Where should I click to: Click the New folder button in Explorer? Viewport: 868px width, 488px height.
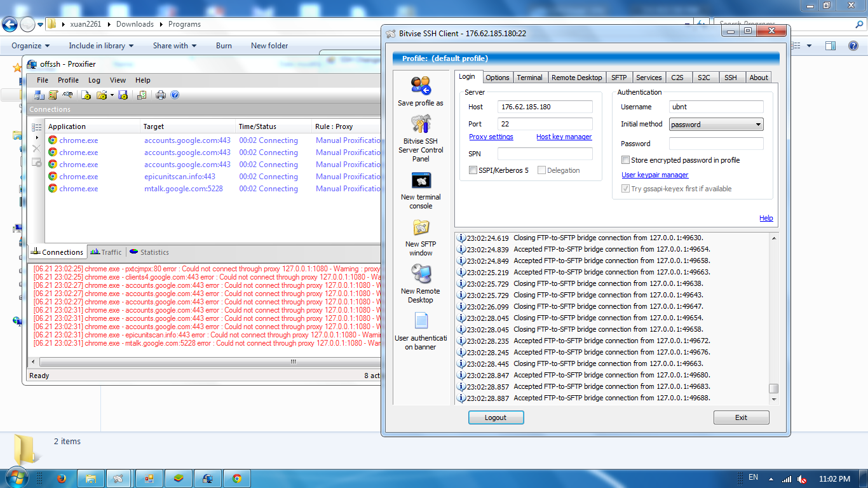269,46
